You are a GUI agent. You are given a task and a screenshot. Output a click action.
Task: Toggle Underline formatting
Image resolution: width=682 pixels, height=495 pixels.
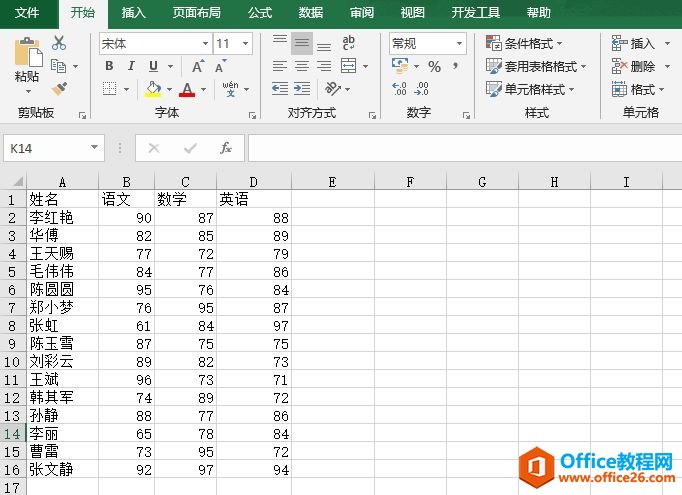153,66
